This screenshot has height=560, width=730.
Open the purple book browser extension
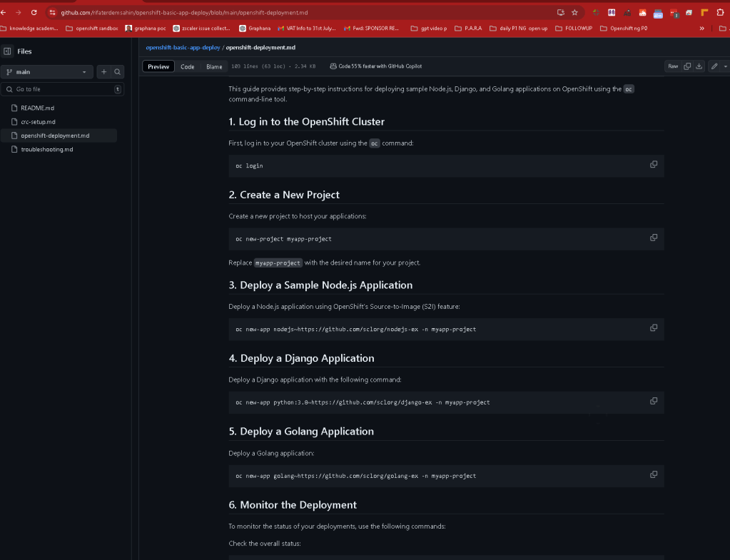[612, 13]
